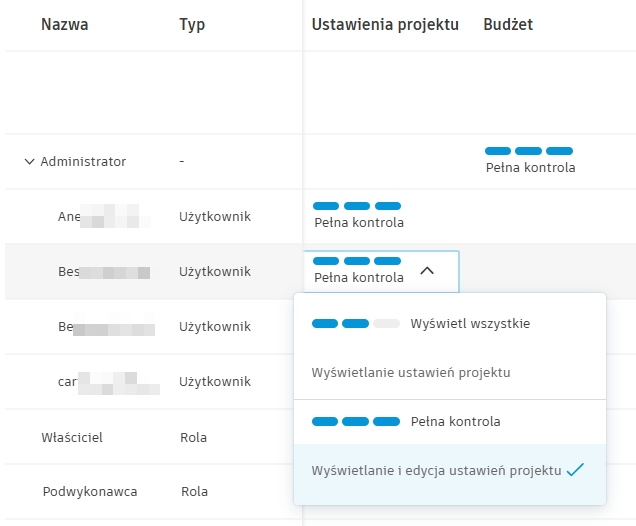Image resolution: width=636 pixels, height=526 pixels.
Task: Select the Administrator group row label
Action: point(83,161)
